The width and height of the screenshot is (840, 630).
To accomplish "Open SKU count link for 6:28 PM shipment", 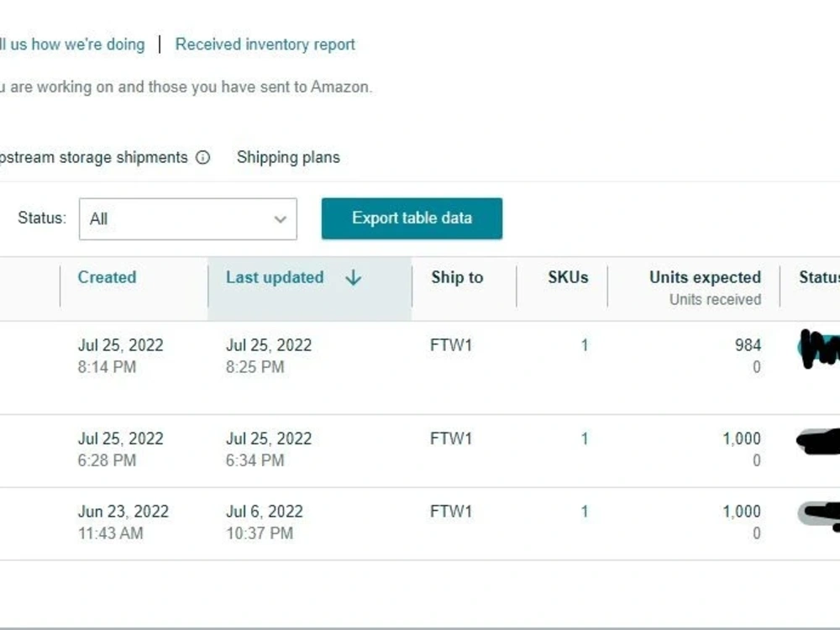I will click(585, 438).
